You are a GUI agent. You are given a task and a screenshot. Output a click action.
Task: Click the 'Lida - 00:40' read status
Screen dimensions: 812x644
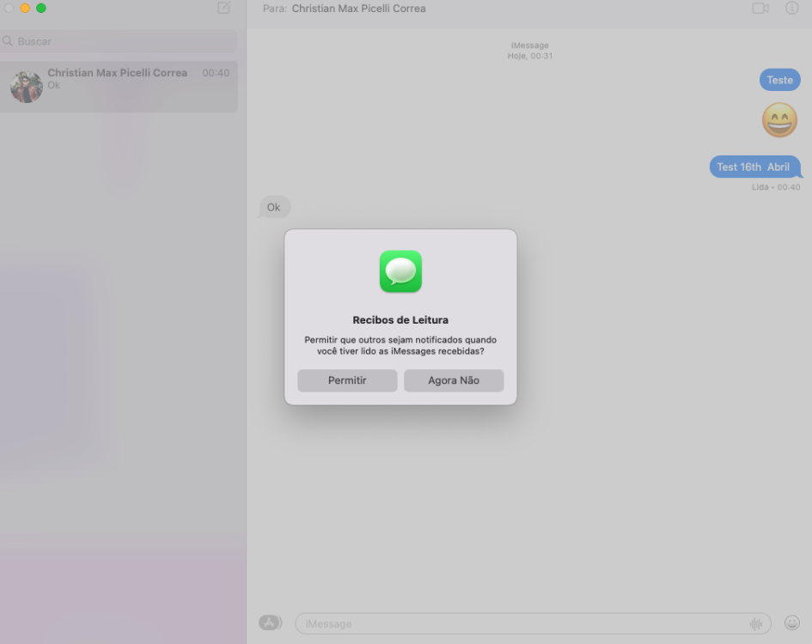pyautogui.click(x=776, y=187)
